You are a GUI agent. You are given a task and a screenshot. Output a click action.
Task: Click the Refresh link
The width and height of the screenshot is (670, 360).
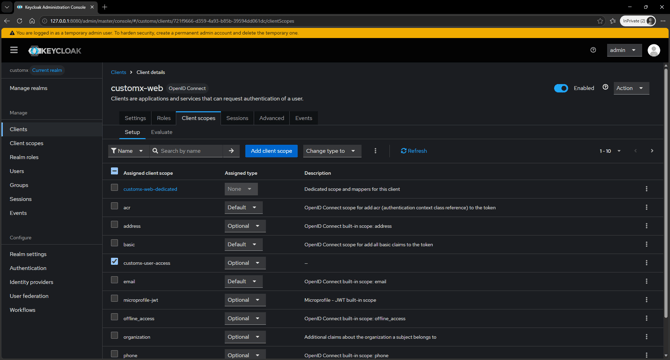414,151
